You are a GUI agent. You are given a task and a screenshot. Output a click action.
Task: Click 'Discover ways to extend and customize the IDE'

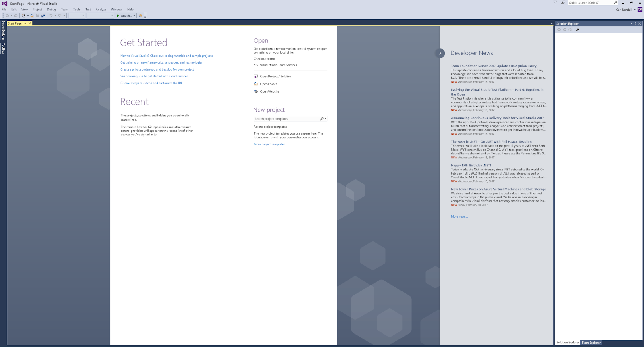pyautogui.click(x=151, y=83)
